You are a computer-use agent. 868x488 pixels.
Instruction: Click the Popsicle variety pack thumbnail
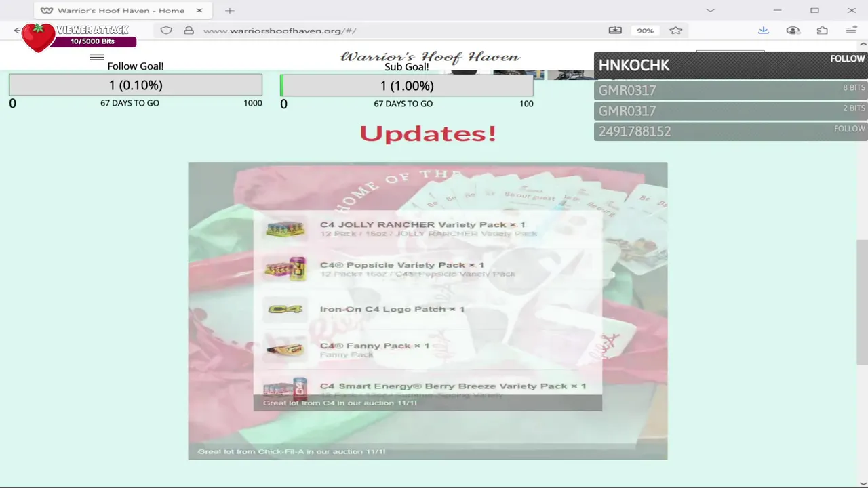[x=285, y=269]
